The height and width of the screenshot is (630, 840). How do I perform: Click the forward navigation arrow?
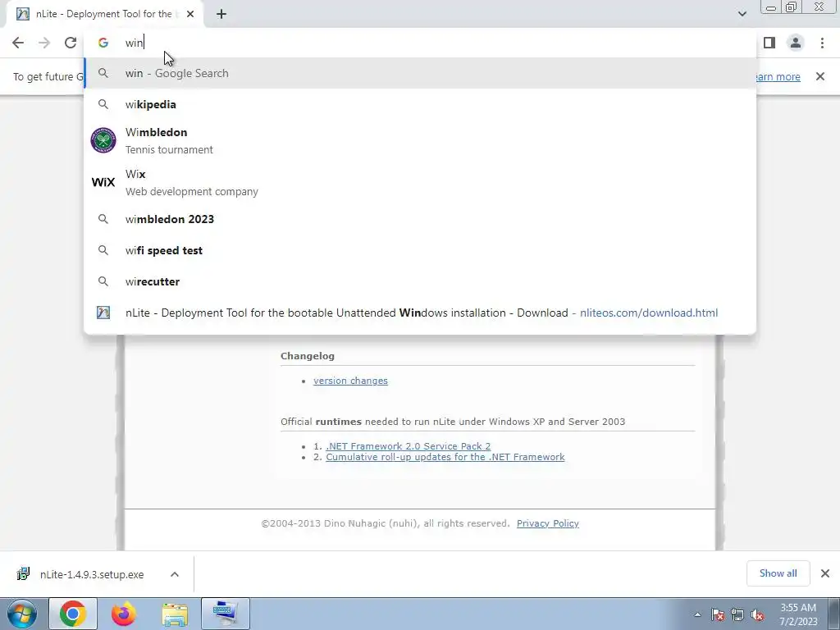[x=44, y=43]
